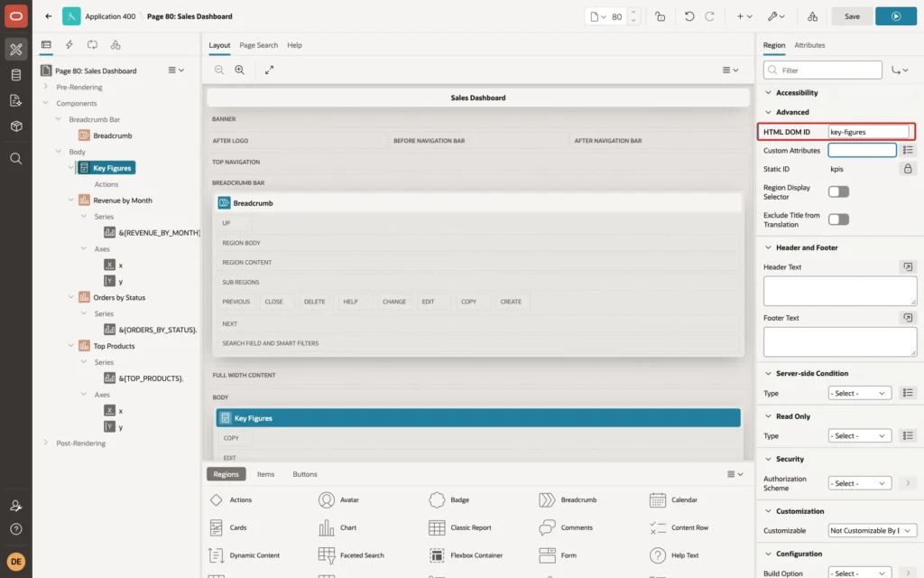Collapse the Header and Footer section

pyautogui.click(x=769, y=247)
